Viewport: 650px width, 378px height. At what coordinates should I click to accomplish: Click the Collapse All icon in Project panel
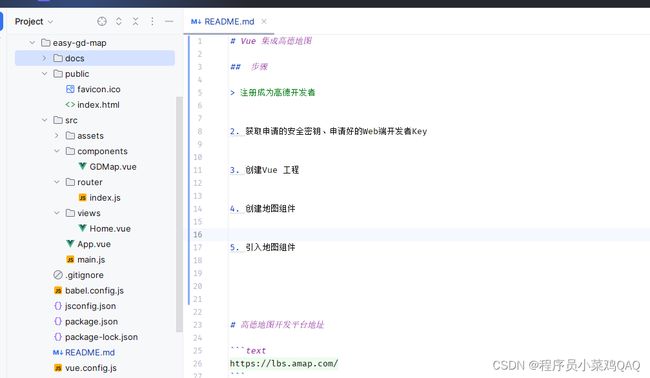point(136,21)
